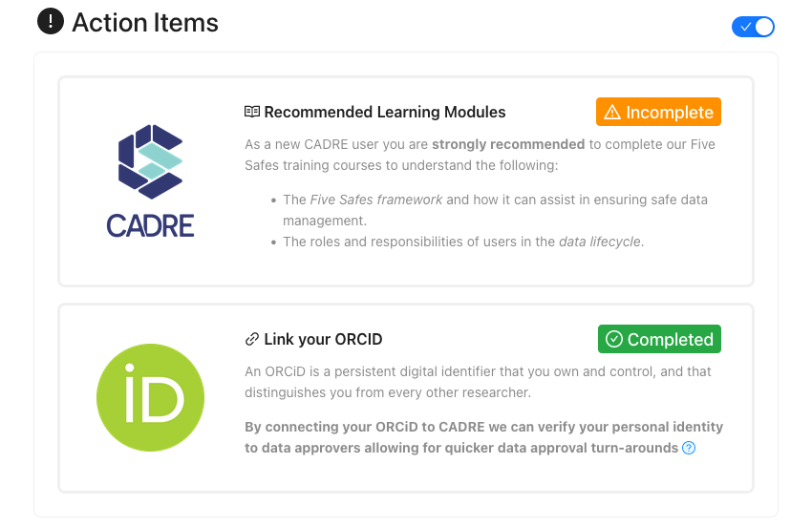Image resolution: width=812 pixels, height=527 pixels.
Task: Click the Five Safes framework italic text
Action: pyautogui.click(x=376, y=200)
